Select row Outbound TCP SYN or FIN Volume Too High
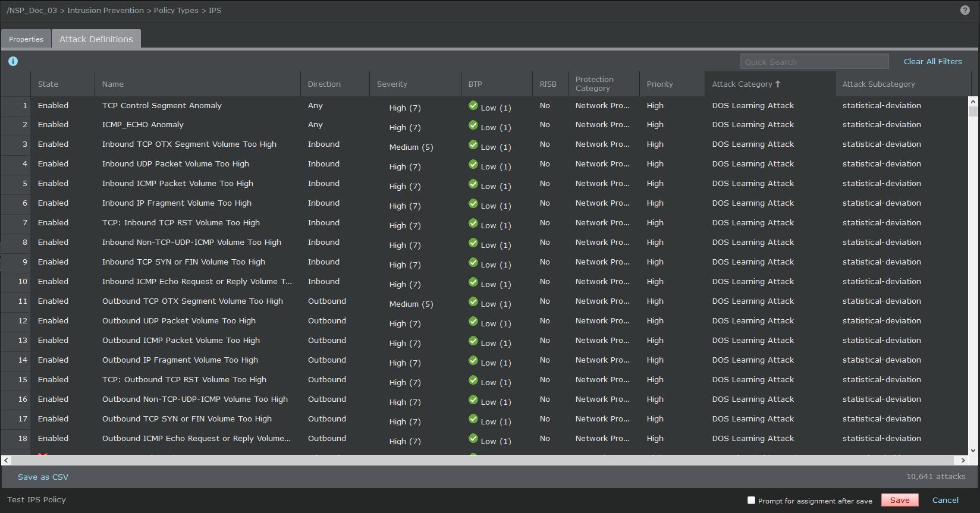Viewport: 980px width, 513px height. click(x=485, y=419)
